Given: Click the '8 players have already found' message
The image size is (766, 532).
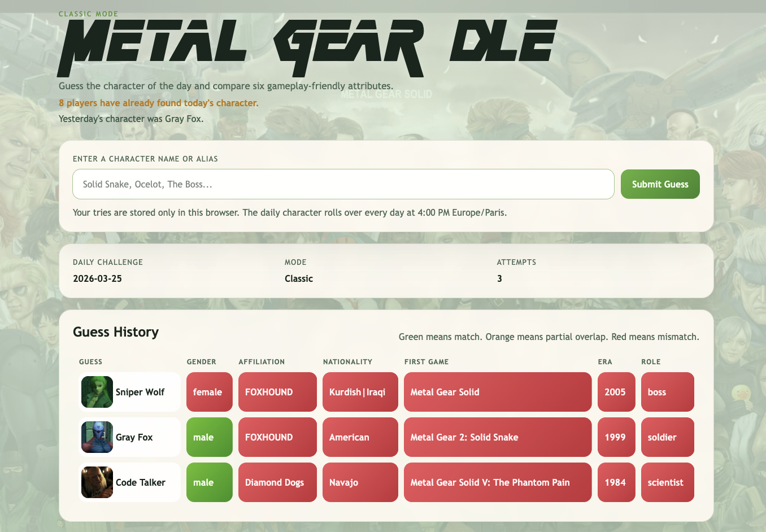Looking at the screenshot, I should point(158,103).
